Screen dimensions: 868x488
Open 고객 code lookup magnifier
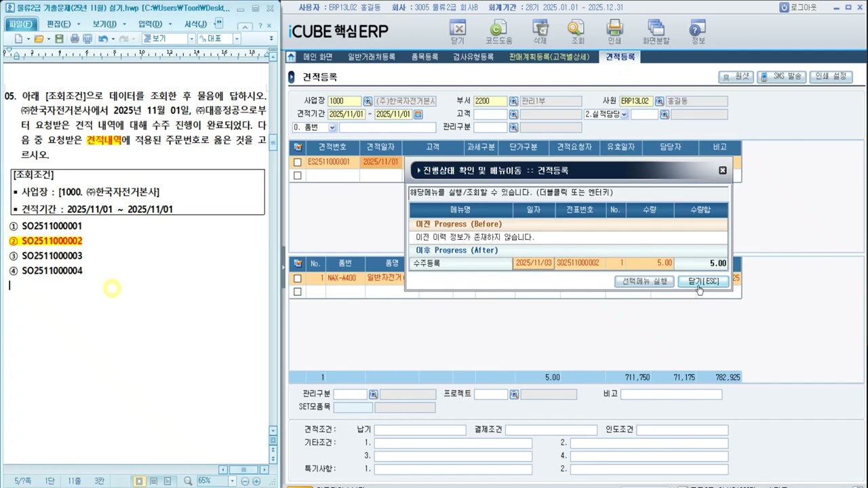513,115
